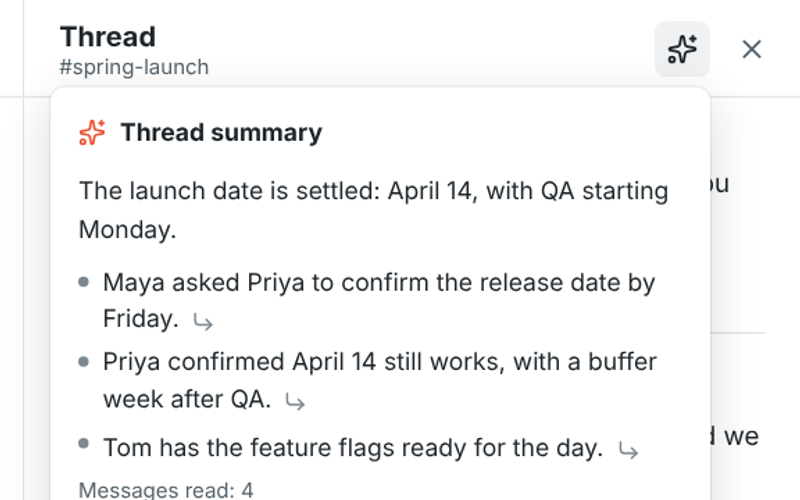Close the Thread panel with the X
The image size is (800, 500).
point(752,49)
